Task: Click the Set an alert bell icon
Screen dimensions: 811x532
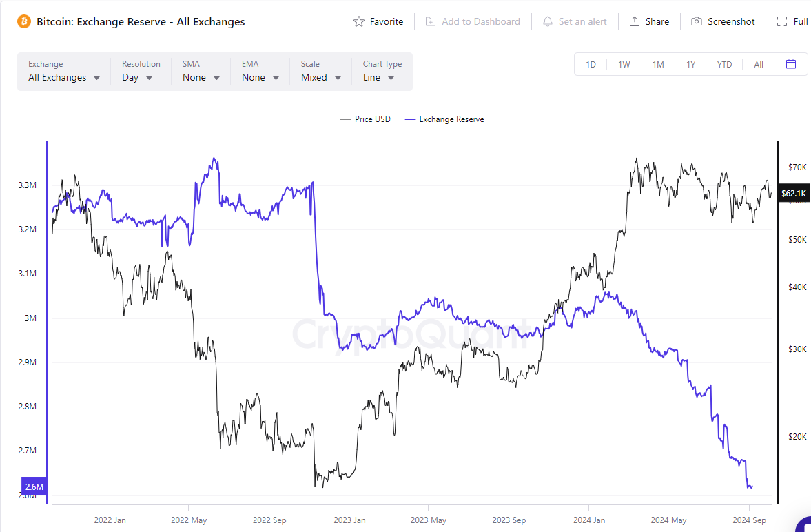Action: click(x=548, y=21)
